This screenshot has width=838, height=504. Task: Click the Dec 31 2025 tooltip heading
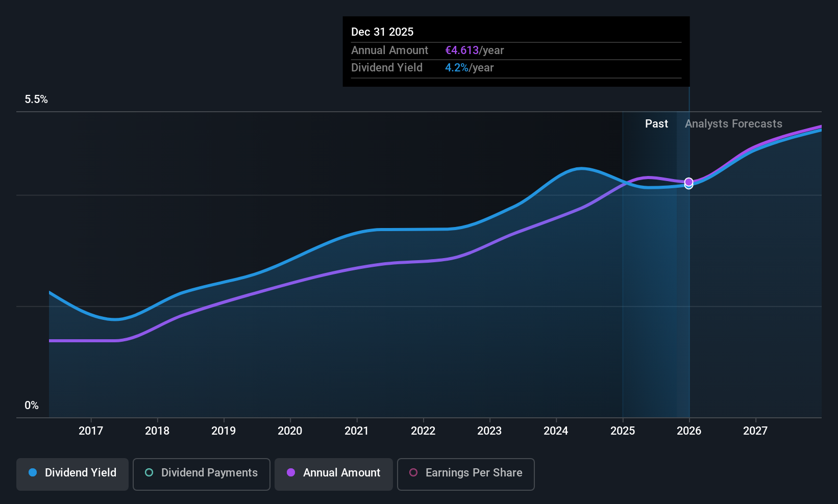pos(382,32)
